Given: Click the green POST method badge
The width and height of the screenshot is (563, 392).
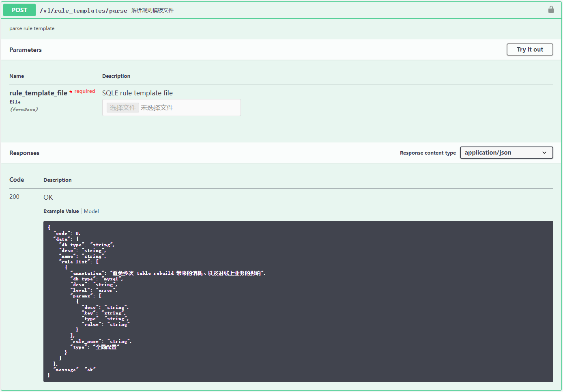Looking at the screenshot, I should coord(19,9).
